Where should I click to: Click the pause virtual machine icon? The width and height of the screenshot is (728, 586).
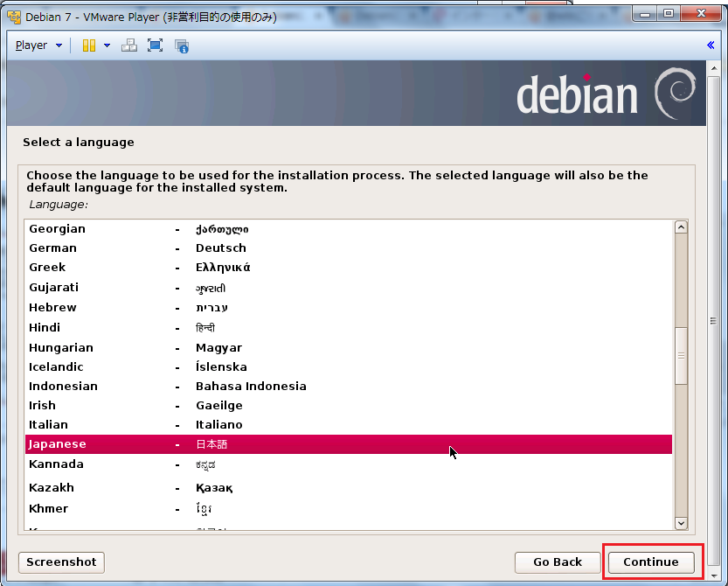tap(88, 45)
